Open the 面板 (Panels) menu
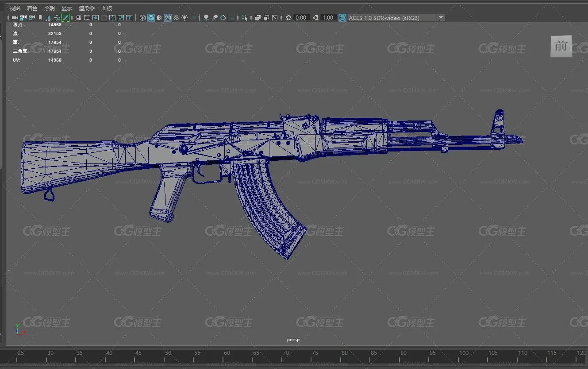The height and width of the screenshot is (369, 588). [107, 8]
